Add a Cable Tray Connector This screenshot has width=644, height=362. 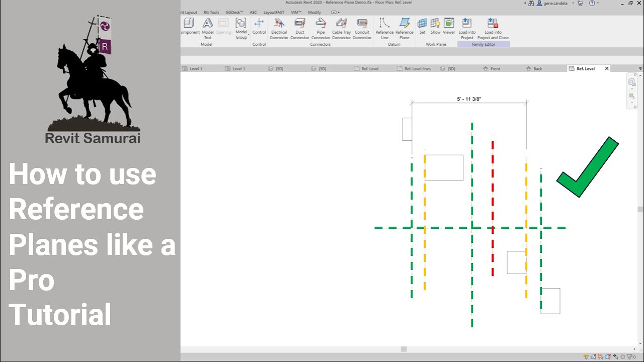click(341, 28)
